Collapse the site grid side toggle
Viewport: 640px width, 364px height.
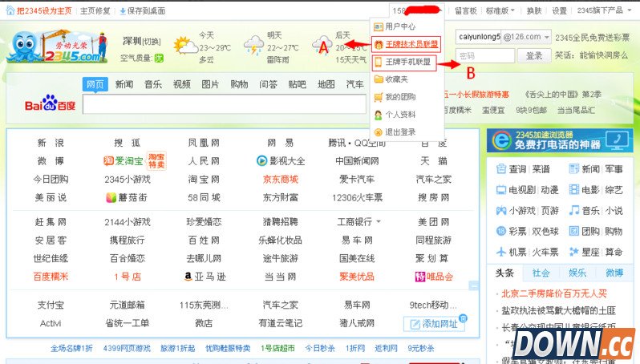(x=474, y=285)
